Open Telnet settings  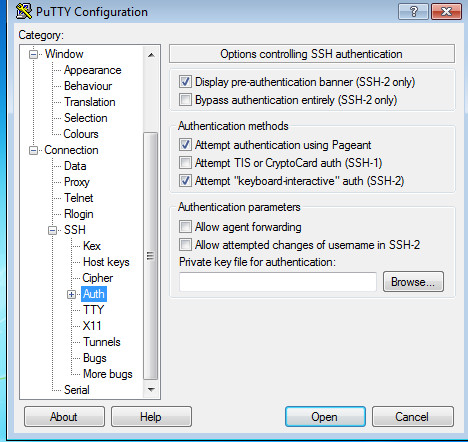click(x=79, y=198)
